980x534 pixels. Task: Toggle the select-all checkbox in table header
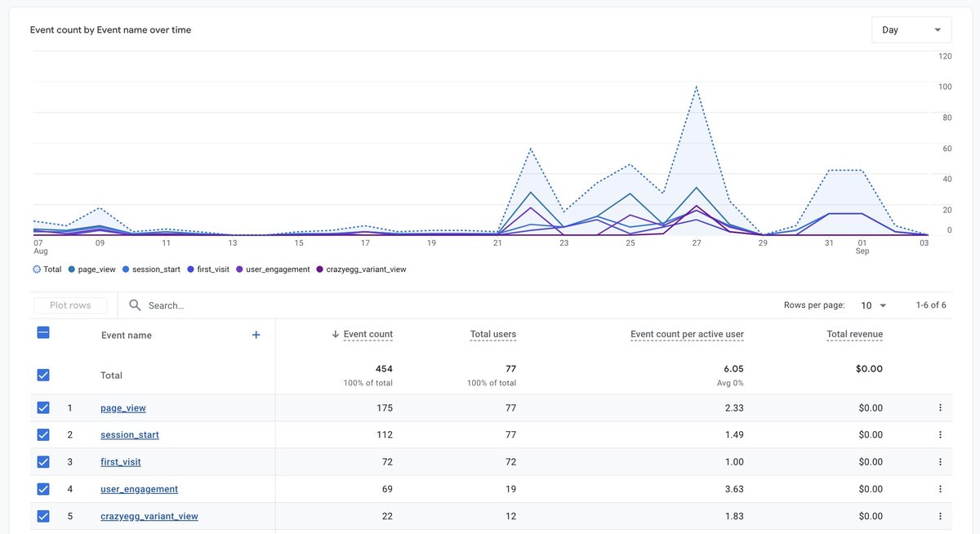click(x=43, y=333)
